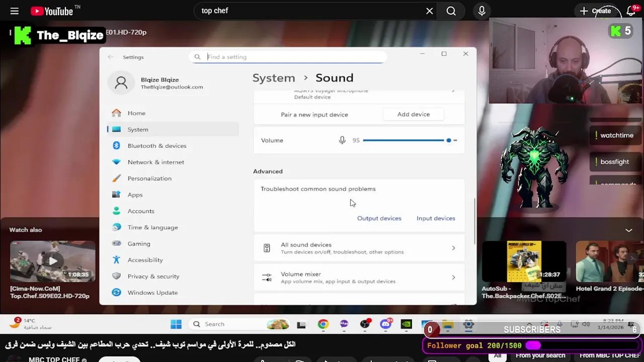
Task: Open YouTube notifications bell
Action: tap(631, 11)
